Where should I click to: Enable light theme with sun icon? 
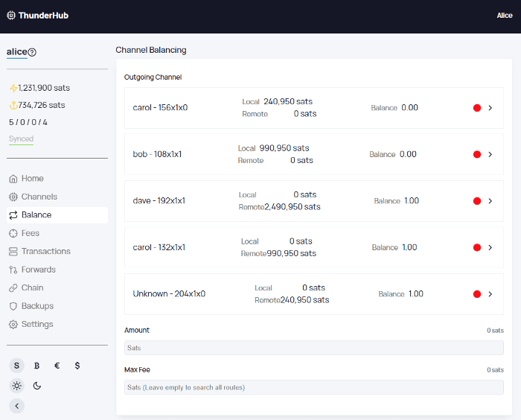16,386
